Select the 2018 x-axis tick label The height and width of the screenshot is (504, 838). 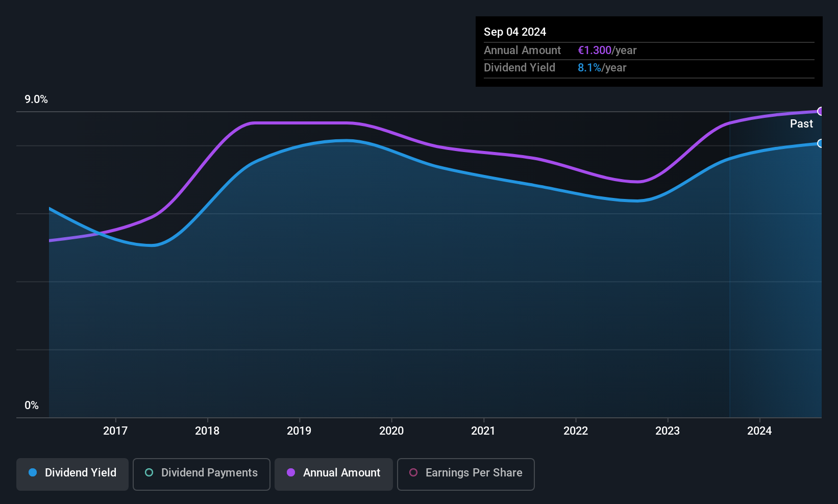[x=207, y=431]
